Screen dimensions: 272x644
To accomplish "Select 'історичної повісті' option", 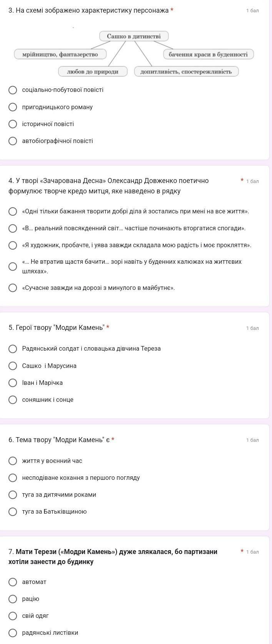I will pos(13,124).
